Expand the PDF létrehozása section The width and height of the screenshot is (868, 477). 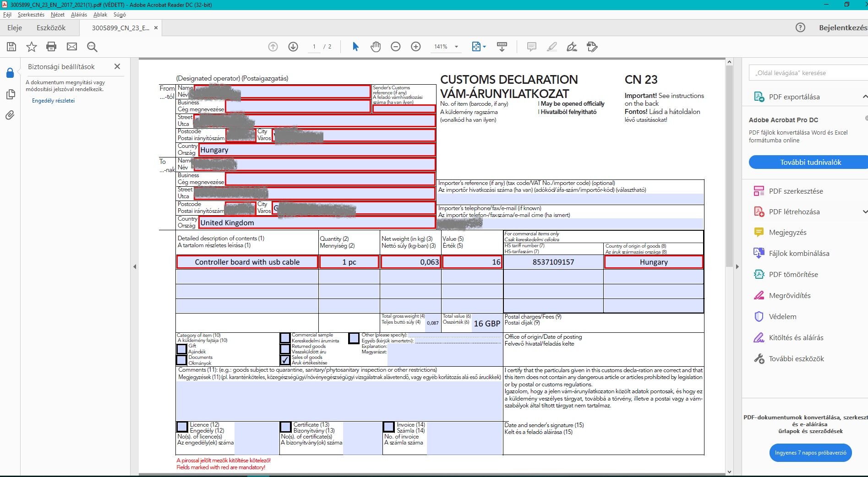(x=864, y=211)
